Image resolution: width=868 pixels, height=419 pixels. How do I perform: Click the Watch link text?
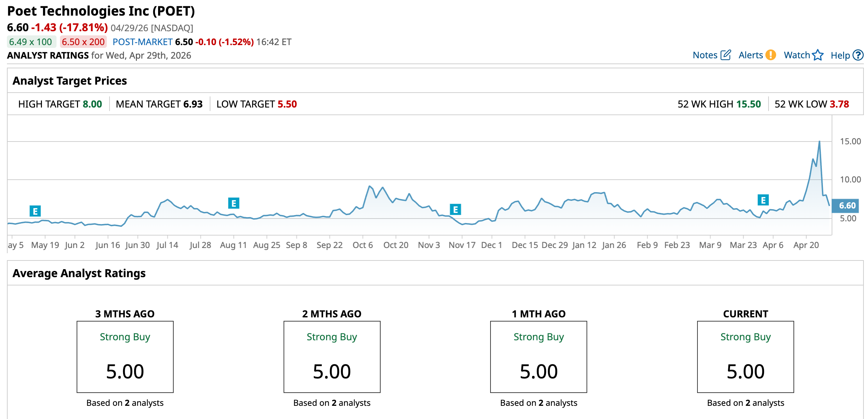797,55
